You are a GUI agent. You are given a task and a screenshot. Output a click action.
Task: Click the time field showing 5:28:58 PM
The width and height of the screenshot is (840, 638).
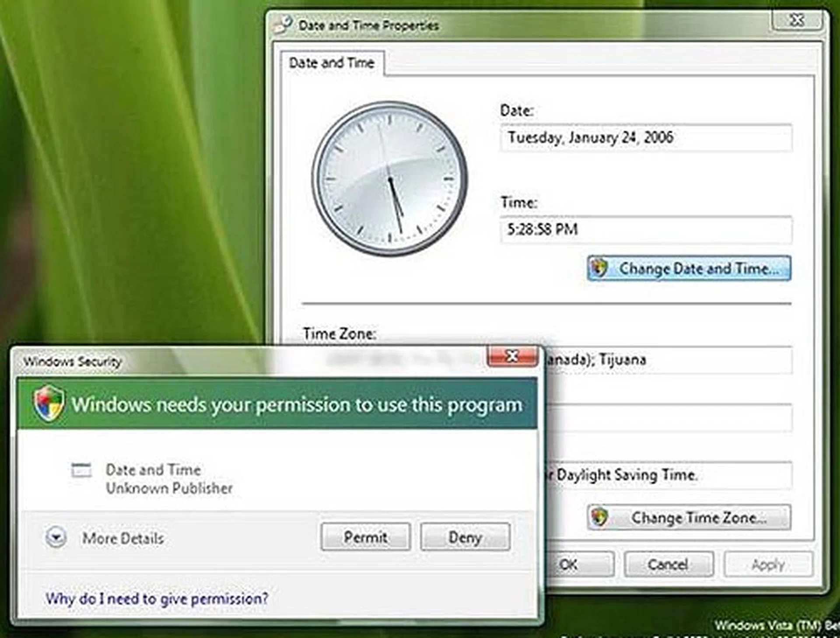click(645, 229)
